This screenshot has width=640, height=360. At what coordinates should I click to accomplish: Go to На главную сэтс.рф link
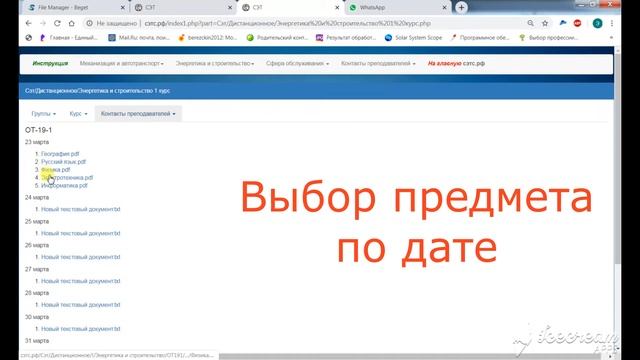coord(456,63)
